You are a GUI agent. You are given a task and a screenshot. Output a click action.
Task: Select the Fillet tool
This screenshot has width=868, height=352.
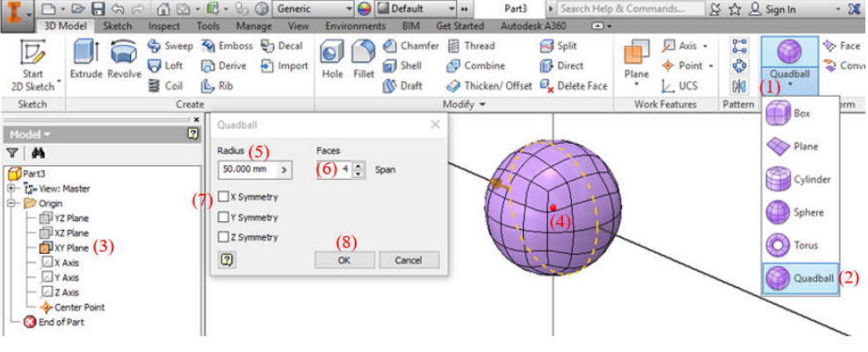click(364, 56)
